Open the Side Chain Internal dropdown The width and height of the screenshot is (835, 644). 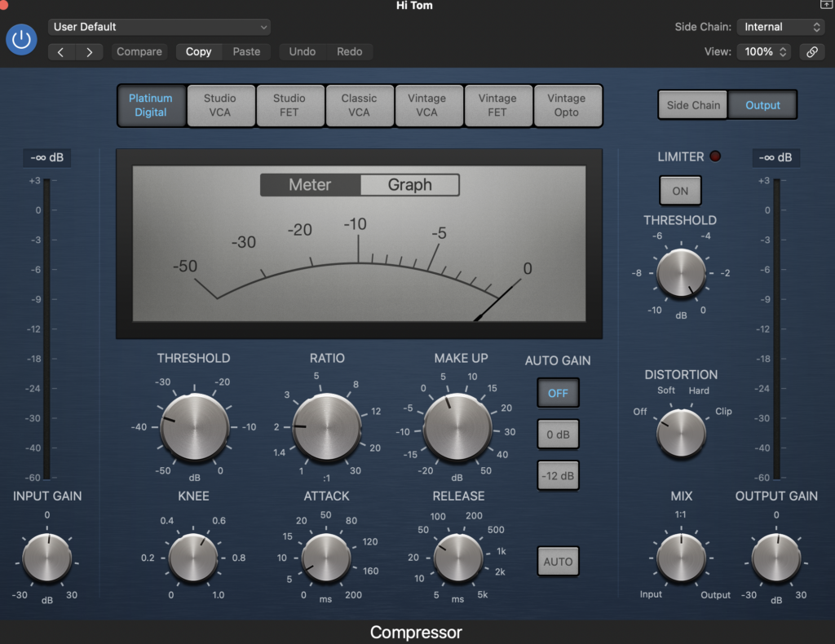coord(780,27)
